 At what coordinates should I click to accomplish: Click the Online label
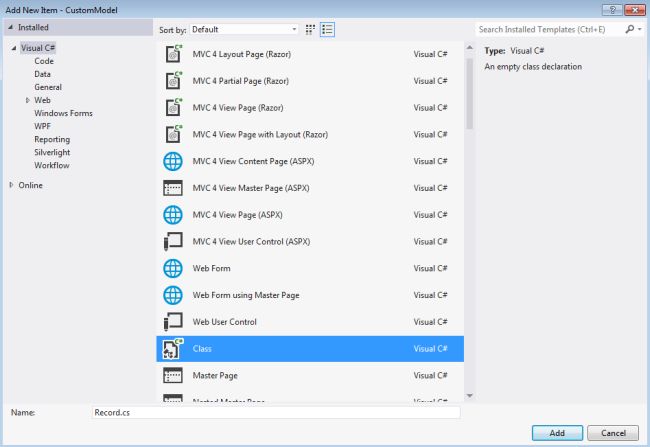pyautogui.click(x=30, y=185)
